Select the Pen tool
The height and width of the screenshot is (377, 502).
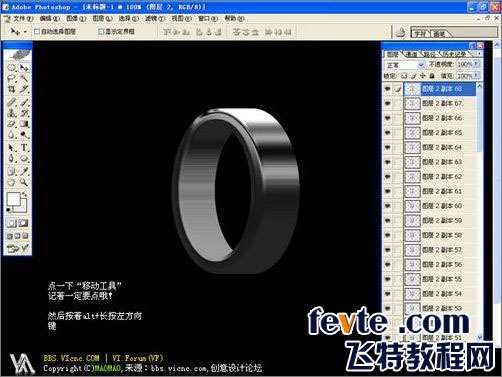[x=12, y=159]
